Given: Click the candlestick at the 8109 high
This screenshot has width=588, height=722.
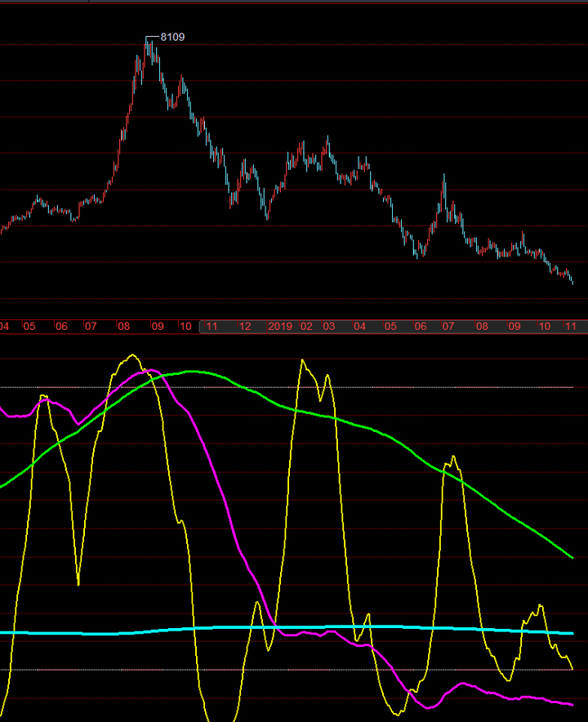Looking at the screenshot, I should (x=146, y=46).
